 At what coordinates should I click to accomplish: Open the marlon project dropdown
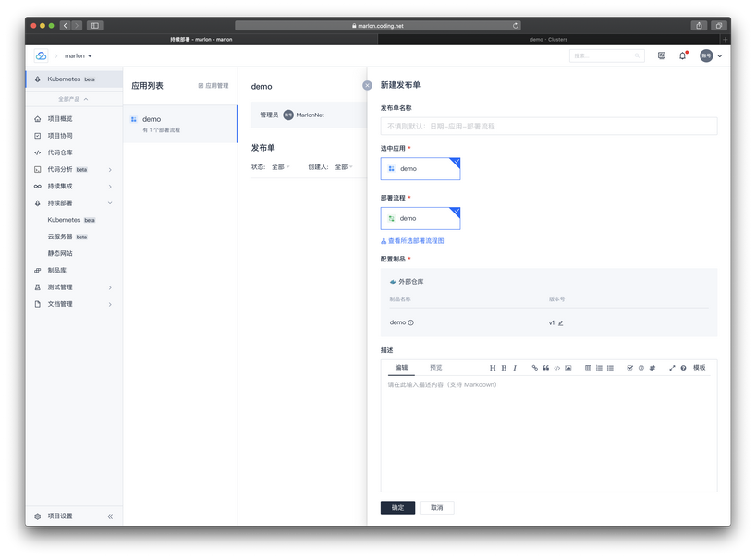tap(79, 56)
